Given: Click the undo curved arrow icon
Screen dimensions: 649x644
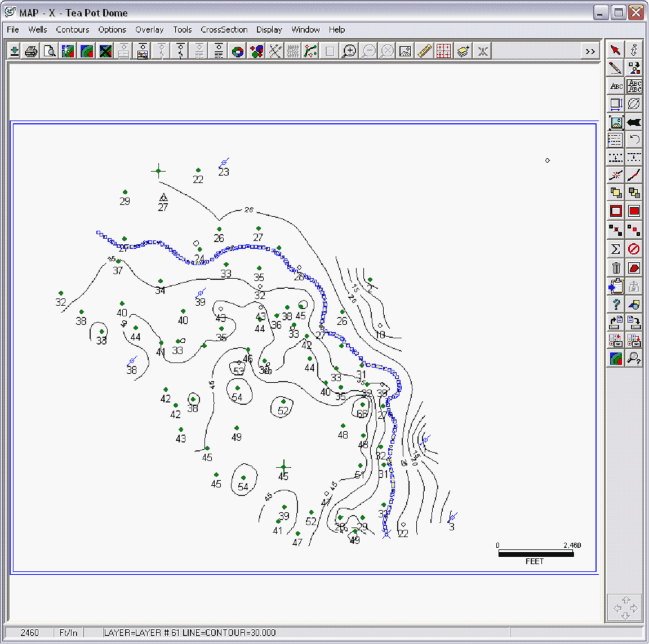Looking at the screenshot, I should point(634,140).
